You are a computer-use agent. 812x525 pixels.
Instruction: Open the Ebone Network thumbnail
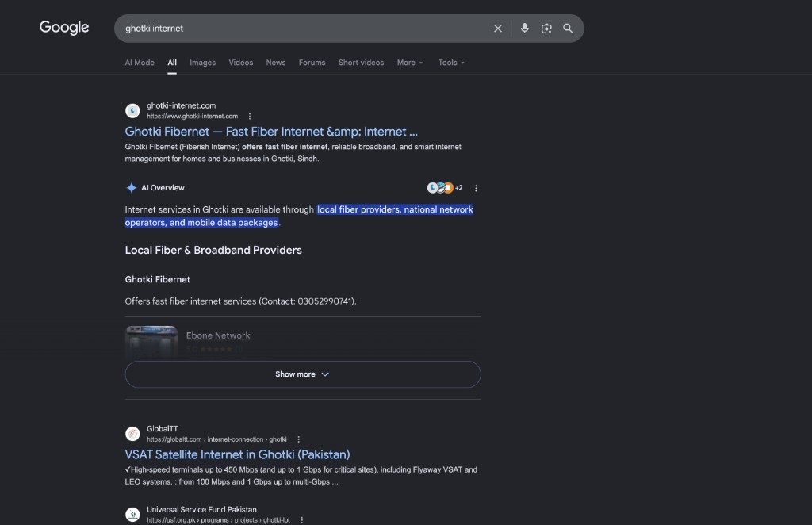click(151, 343)
